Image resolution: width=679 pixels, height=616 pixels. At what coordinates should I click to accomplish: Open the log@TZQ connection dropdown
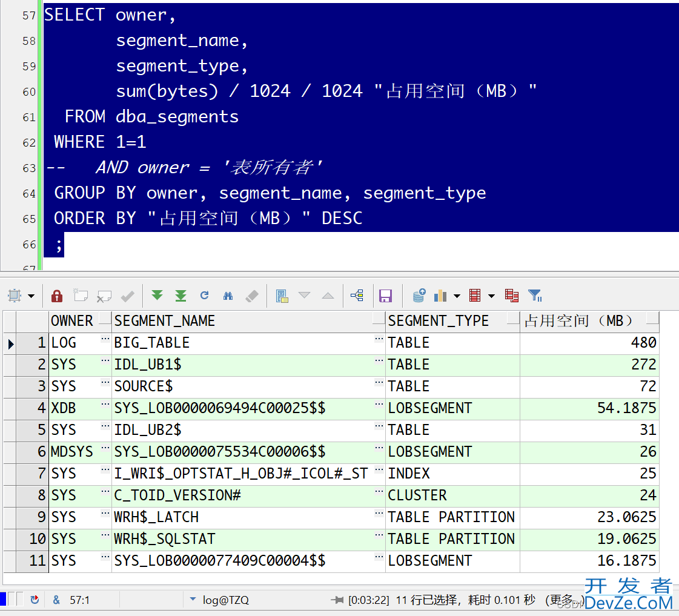(193, 600)
